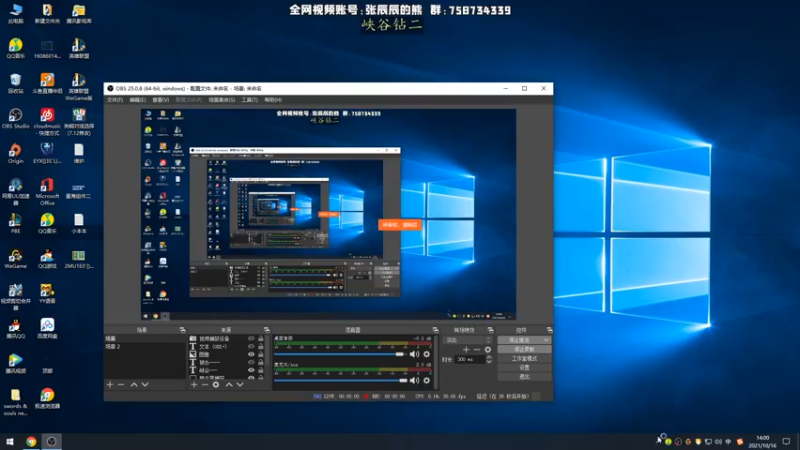
Task: Toggle visibility of 视频捕获设备 source
Action: pyautogui.click(x=251, y=338)
